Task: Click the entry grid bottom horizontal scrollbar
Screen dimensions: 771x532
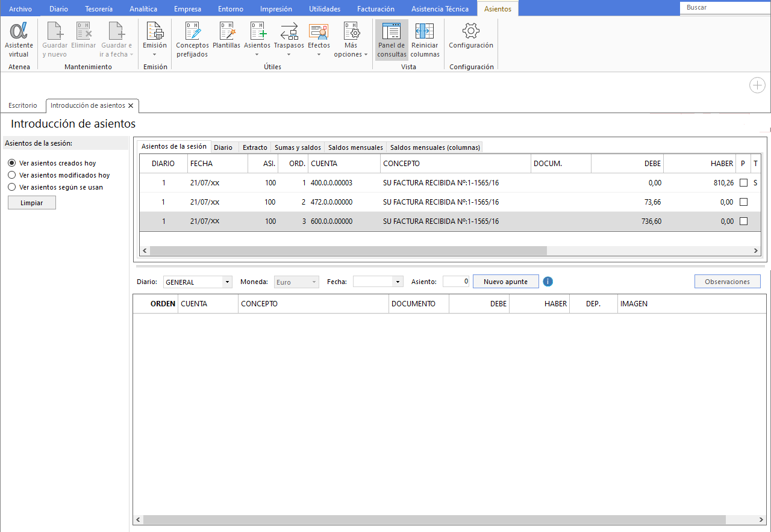Action: 434,519
